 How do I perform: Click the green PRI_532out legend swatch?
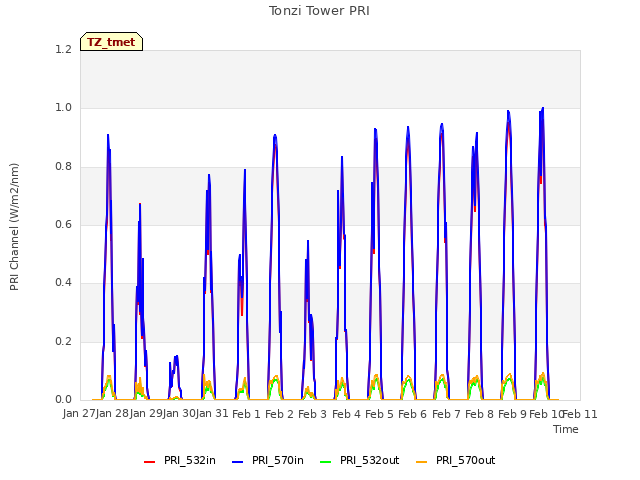coord(326,462)
